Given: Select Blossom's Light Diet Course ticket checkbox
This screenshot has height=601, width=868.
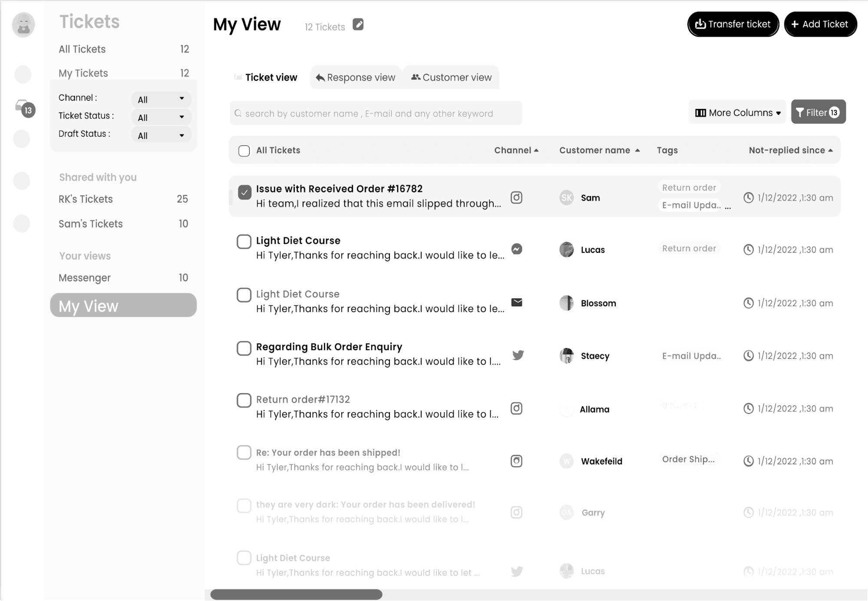Looking at the screenshot, I should pyautogui.click(x=244, y=295).
